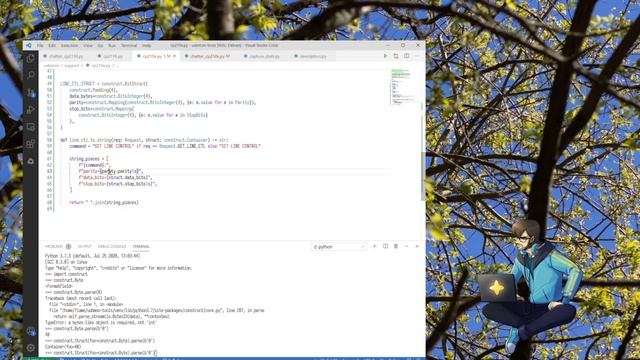The image size is (640, 360).
Task: Kill the terminal with the trash icon
Action: pos(396,247)
